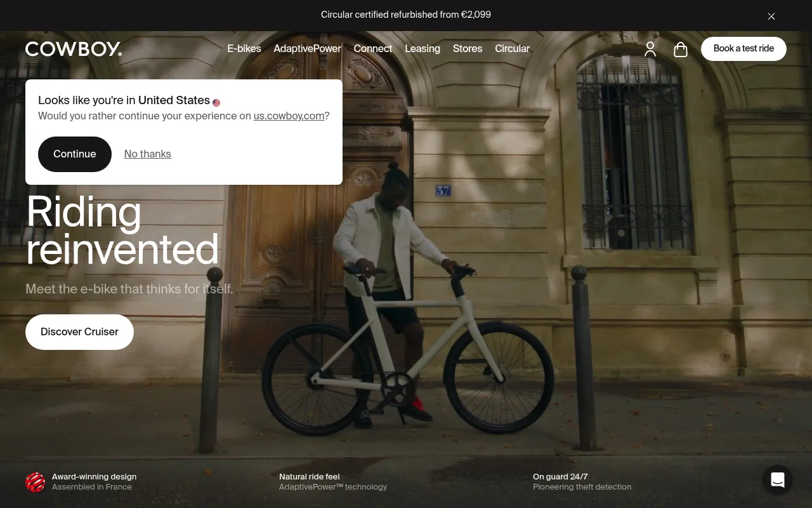Open the shopping bag cart

[x=681, y=49]
